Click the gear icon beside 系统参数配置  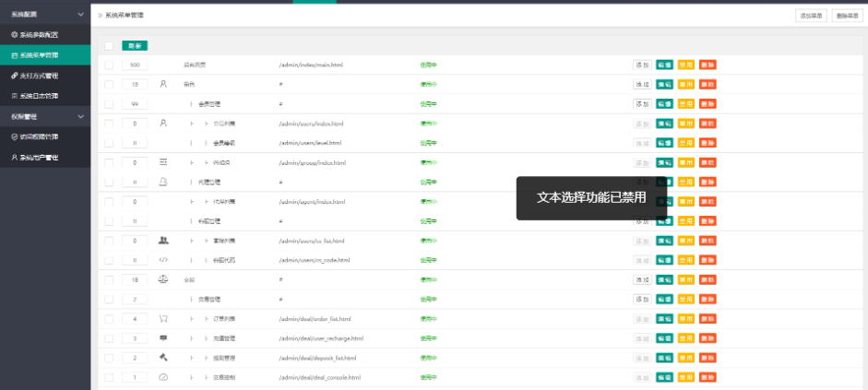(15, 35)
